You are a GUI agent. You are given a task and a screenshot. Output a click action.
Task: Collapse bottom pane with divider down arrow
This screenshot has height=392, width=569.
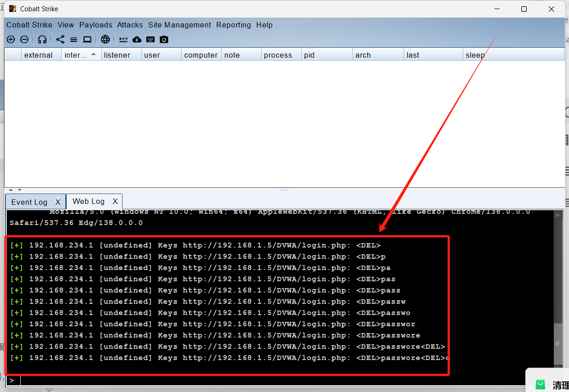19,190
